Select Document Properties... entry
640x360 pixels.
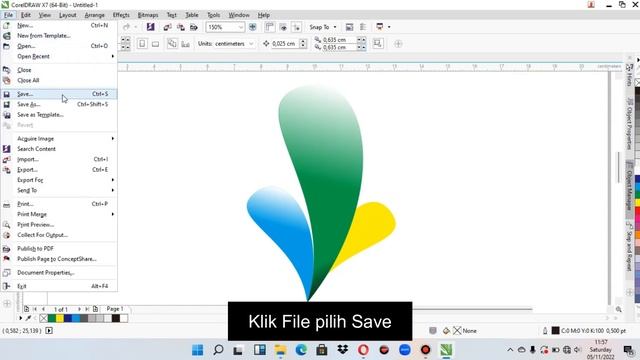59,273
